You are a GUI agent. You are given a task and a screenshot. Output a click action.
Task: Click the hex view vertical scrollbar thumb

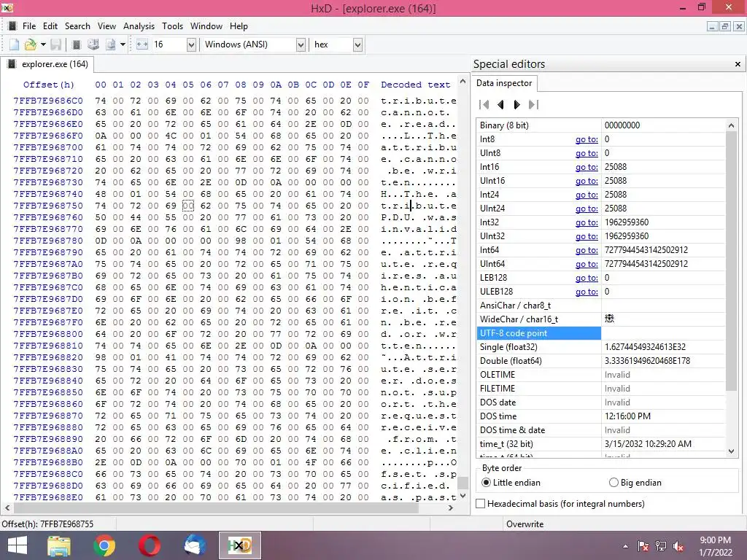[x=462, y=483]
